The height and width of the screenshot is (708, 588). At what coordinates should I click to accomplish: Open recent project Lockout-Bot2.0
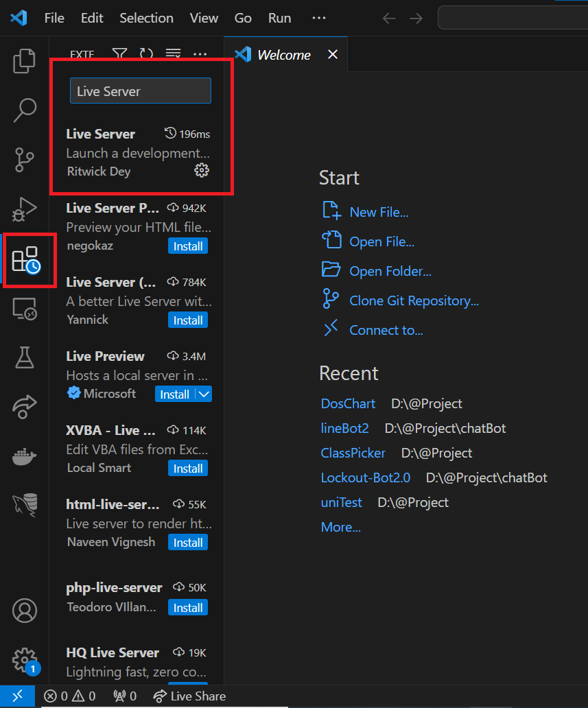365,477
